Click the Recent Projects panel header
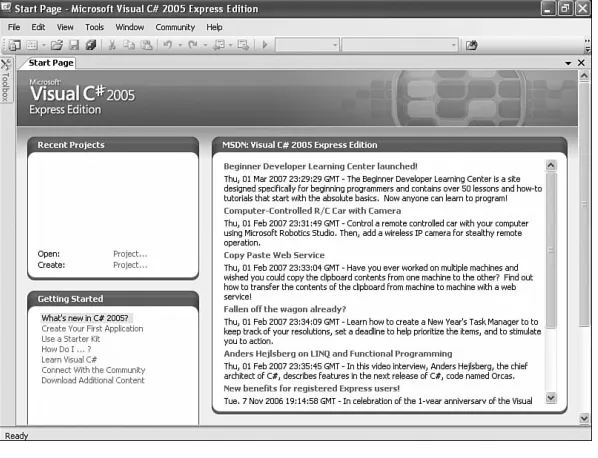Image resolution: width=598 pixels, height=458 pixels. [x=113, y=145]
